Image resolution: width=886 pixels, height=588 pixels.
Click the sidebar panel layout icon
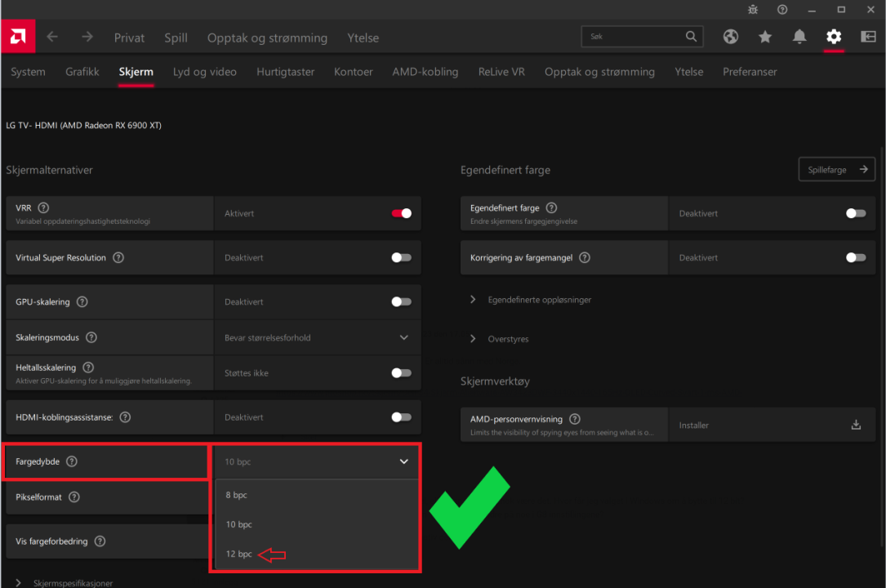coord(868,37)
